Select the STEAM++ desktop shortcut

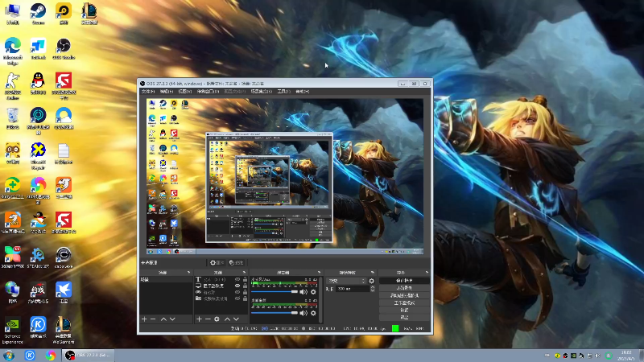pos(38,257)
